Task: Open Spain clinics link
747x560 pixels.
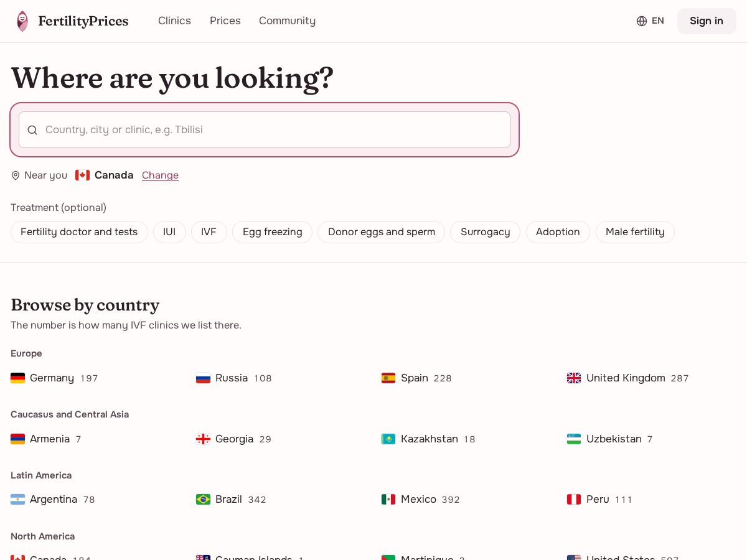Action: (416, 378)
